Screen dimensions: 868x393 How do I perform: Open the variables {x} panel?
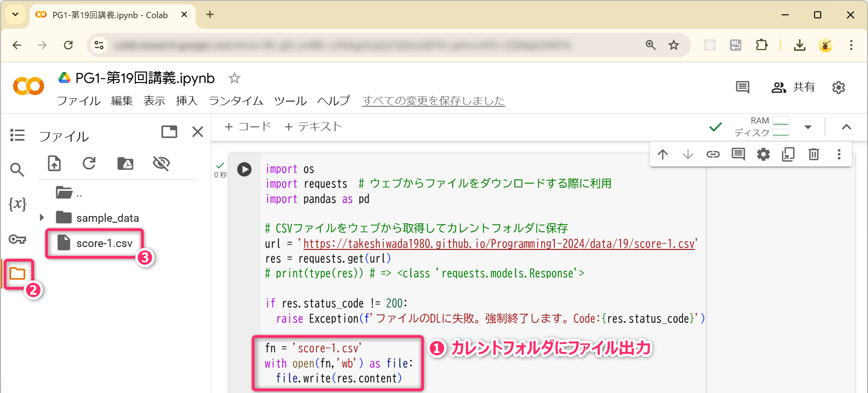click(17, 204)
